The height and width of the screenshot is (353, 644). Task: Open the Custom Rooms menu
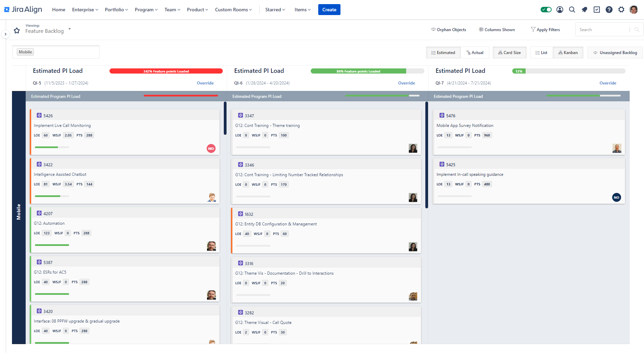pos(233,10)
